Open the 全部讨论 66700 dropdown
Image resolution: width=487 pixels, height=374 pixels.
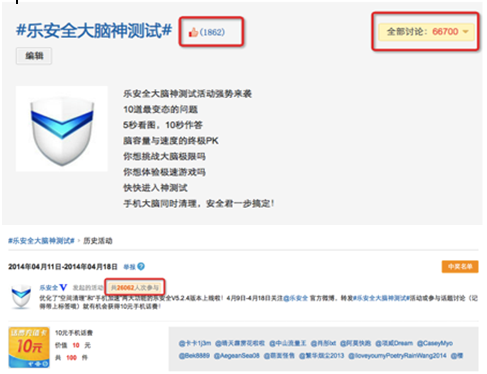[426, 32]
